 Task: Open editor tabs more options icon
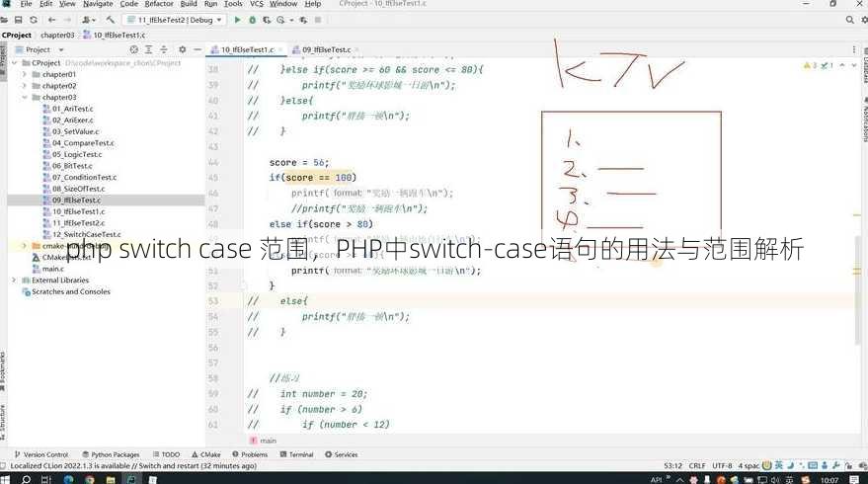click(x=854, y=49)
